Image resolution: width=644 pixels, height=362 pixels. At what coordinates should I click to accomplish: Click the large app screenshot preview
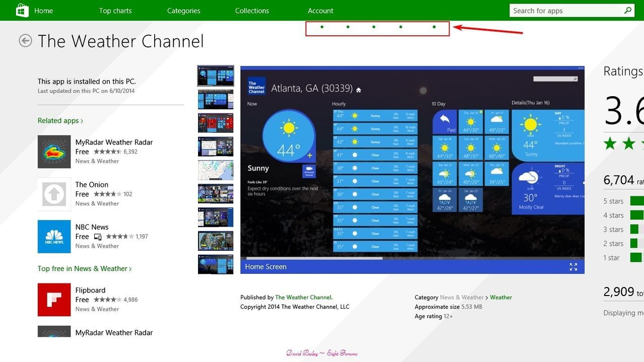(412, 170)
